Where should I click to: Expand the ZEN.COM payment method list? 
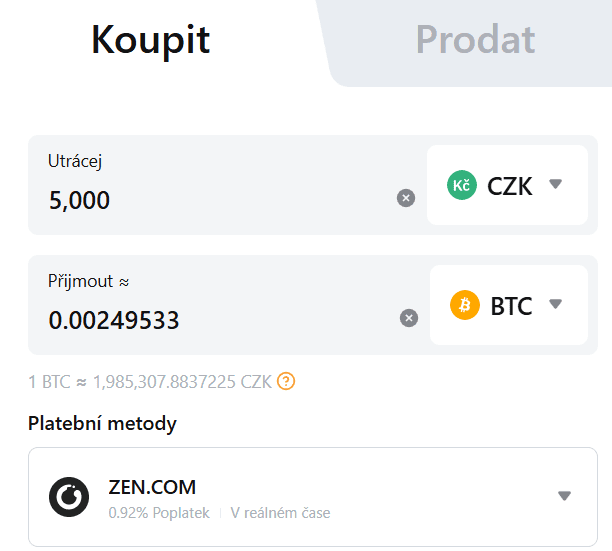tap(564, 496)
